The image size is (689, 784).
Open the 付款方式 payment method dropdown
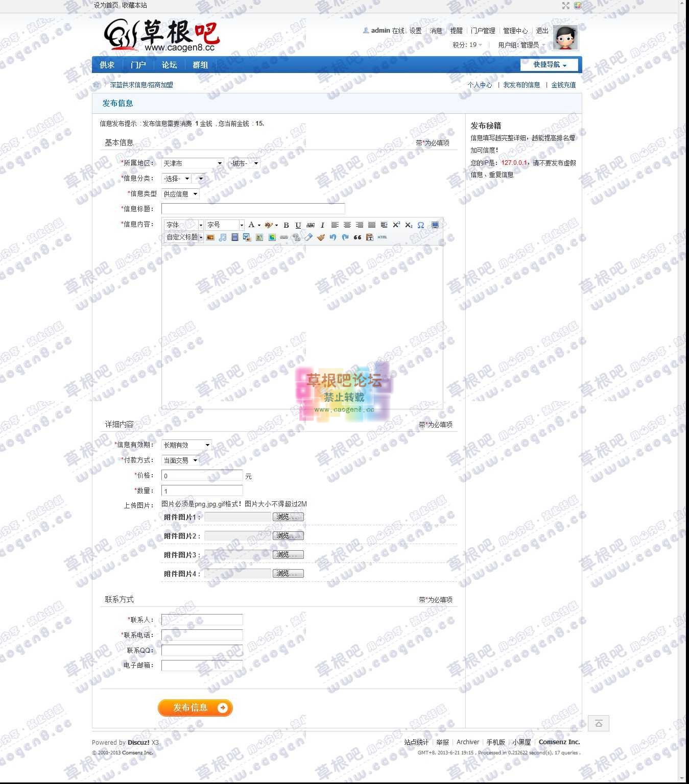pos(179,460)
